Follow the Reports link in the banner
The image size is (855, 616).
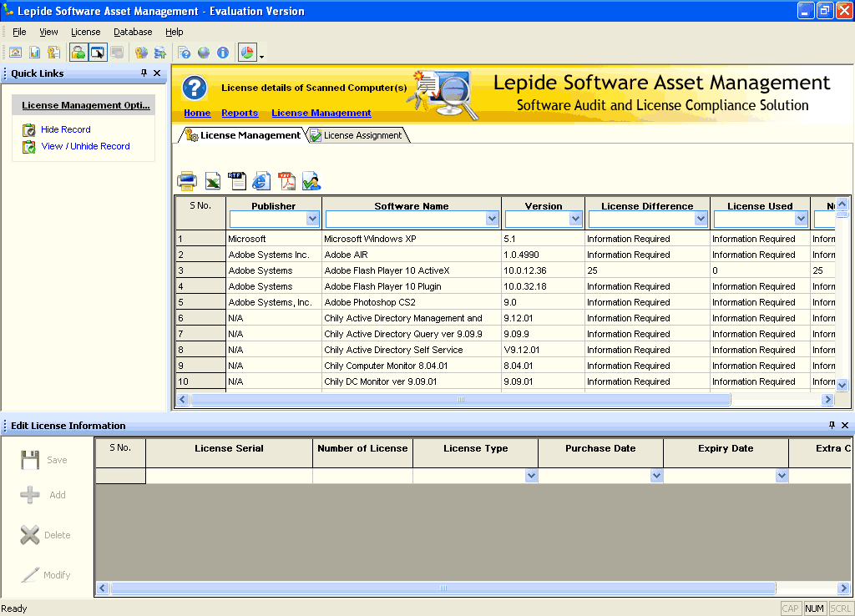[240, 113]
